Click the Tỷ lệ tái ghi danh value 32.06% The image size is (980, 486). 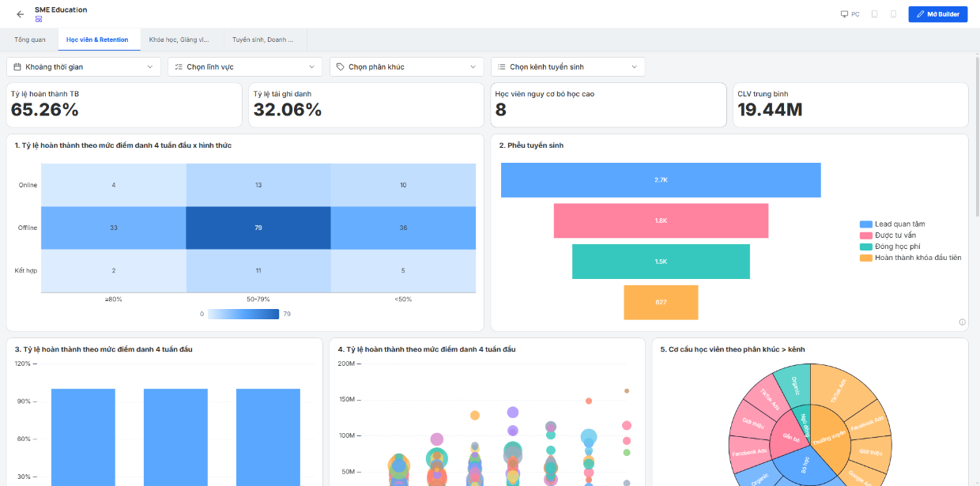(x=288, y=110)
